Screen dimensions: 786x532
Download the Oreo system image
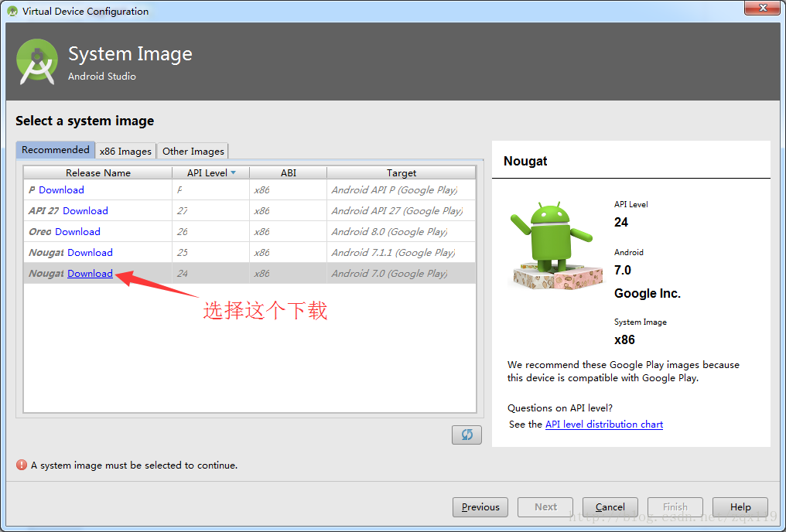pos(77,232)
